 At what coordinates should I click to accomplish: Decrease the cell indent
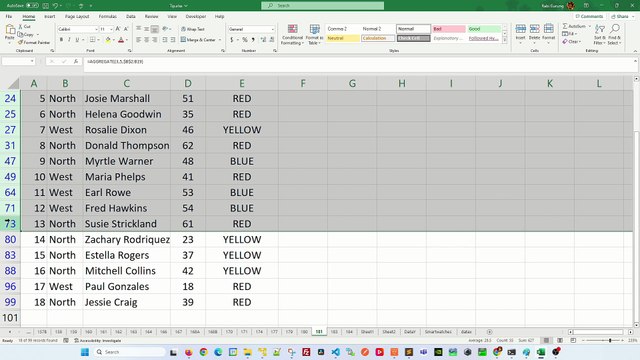click(x=165, y=40)
